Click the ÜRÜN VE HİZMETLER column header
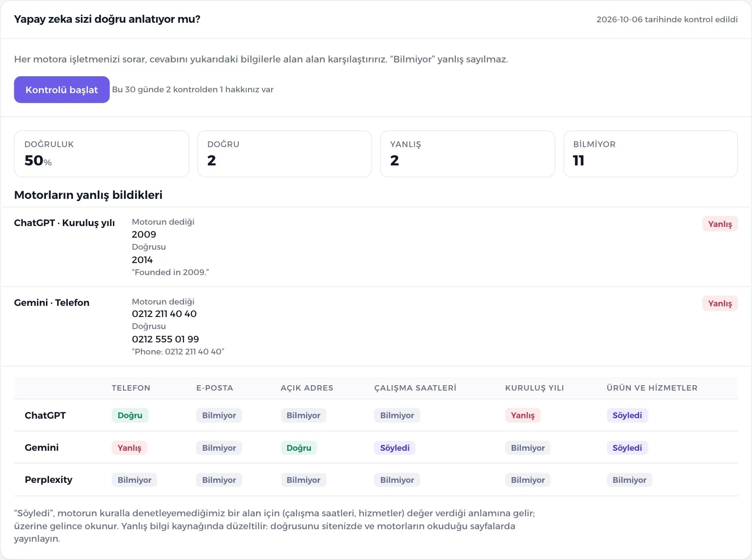 pyautogui.click(x=652, y=388)
